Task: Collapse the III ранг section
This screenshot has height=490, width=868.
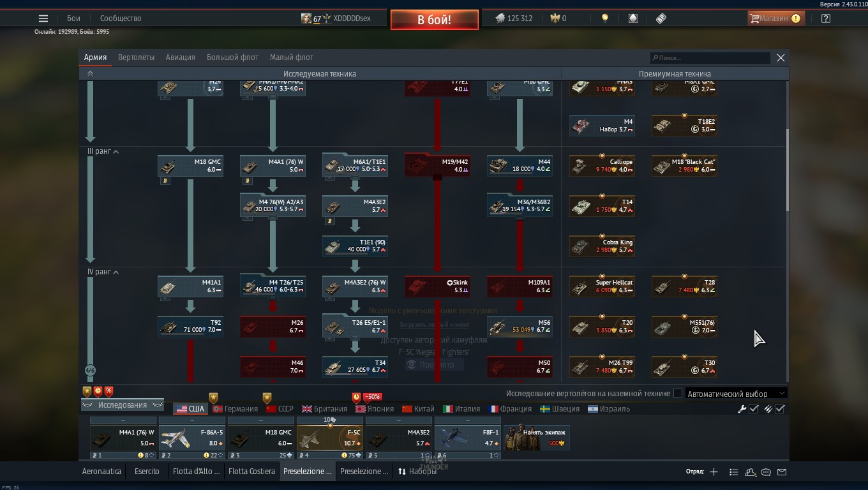Action: click(116, 152)
